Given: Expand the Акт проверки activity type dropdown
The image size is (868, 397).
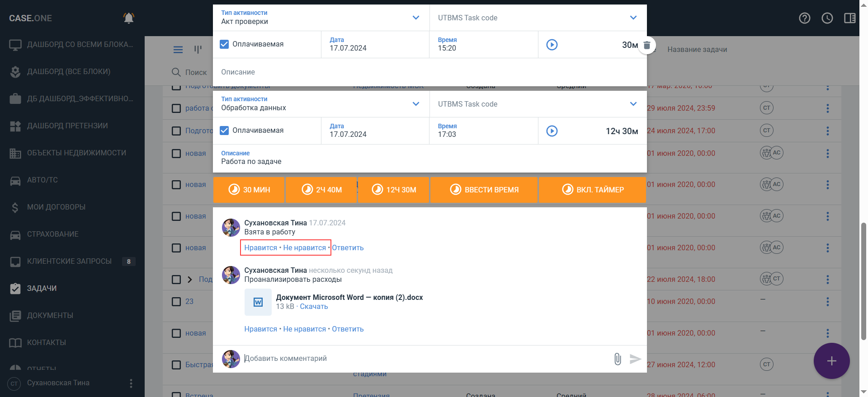Looking at the screenshot, I should 415,18.
